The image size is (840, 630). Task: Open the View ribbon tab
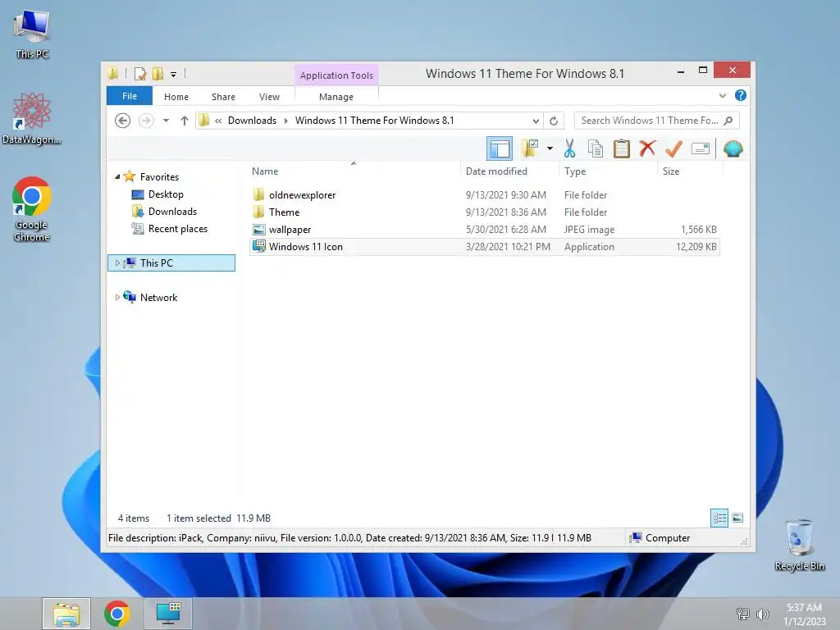click(269, 97)
